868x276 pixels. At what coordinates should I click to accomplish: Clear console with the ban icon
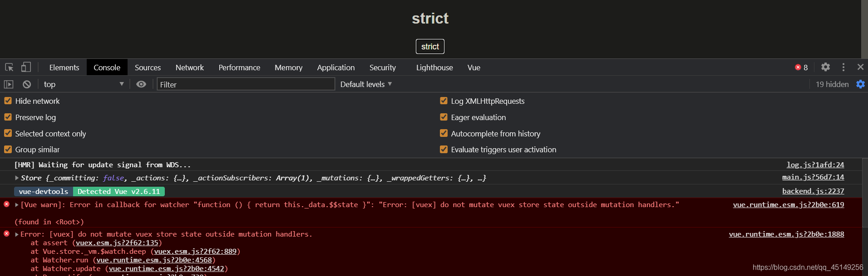click(27, 84)
